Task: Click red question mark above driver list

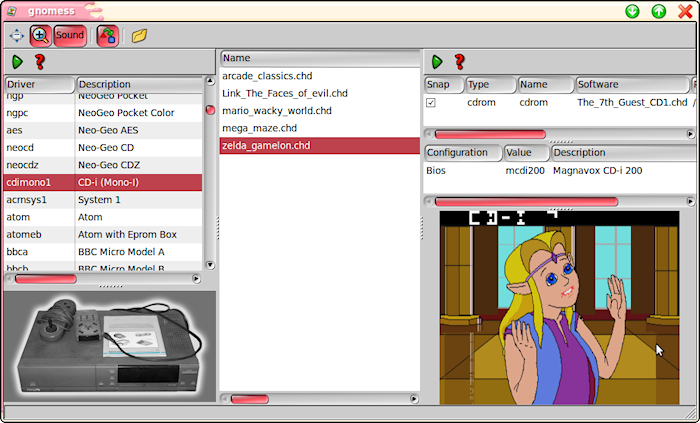Action: click(40, 62)
